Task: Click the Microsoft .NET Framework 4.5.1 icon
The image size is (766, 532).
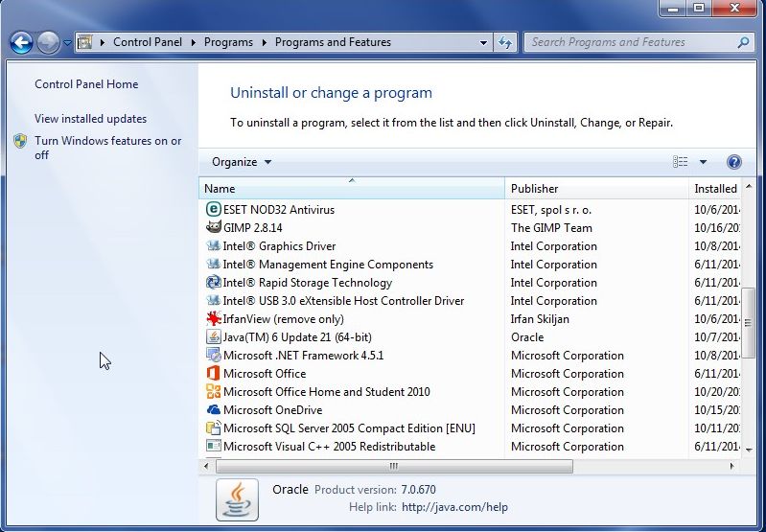Action: [x=213, y=356]
